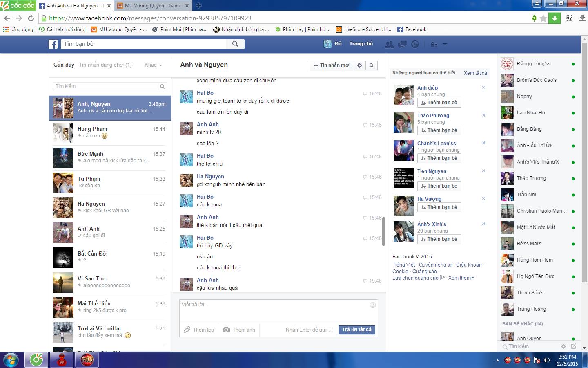Click the conversation pane scrollbar thumb
Screen dimensions: 588x368
(x=383, y=231)
